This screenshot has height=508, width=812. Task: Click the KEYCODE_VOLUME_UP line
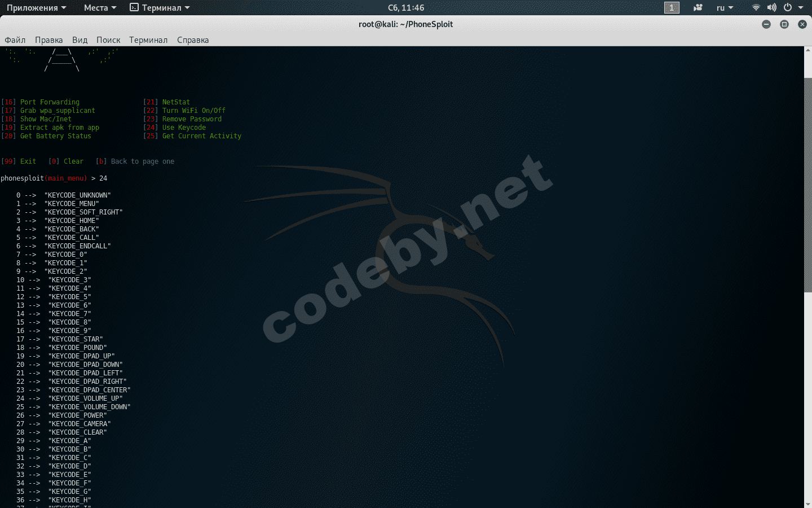point(69,398)
